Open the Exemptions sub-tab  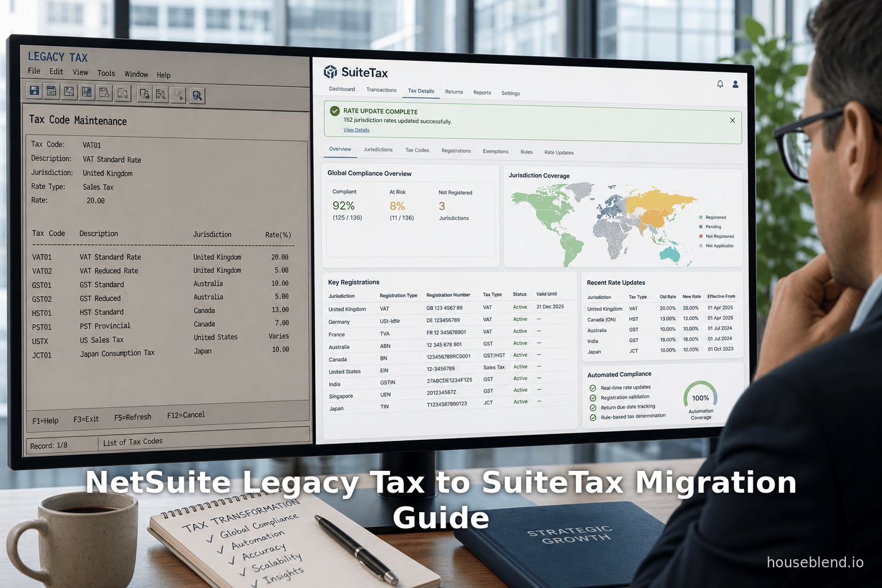[496, 152]
